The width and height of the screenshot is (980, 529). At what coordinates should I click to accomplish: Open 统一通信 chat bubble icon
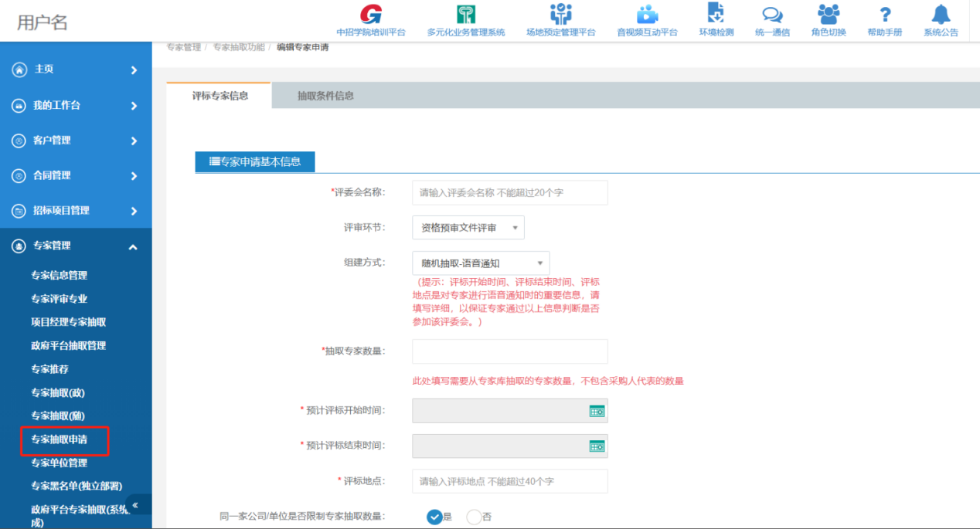[x=772, y=14]
